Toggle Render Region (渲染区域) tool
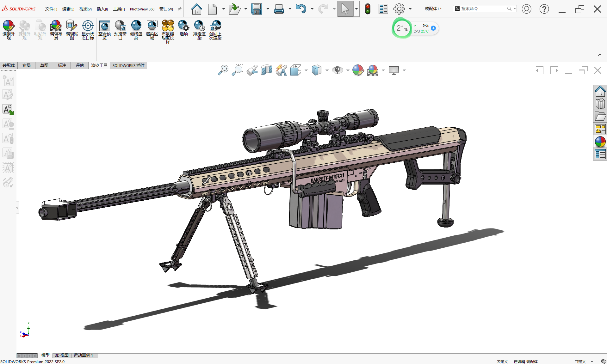 (x=152, y=30)
